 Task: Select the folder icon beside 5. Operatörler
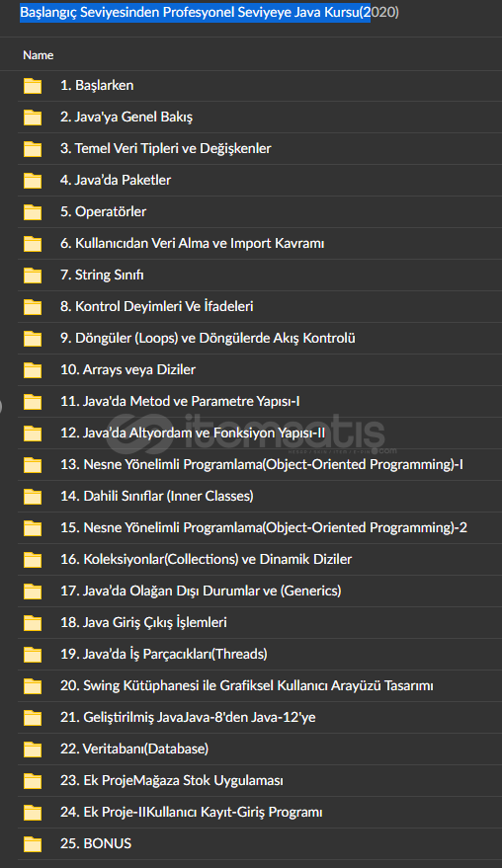[33, 212]
